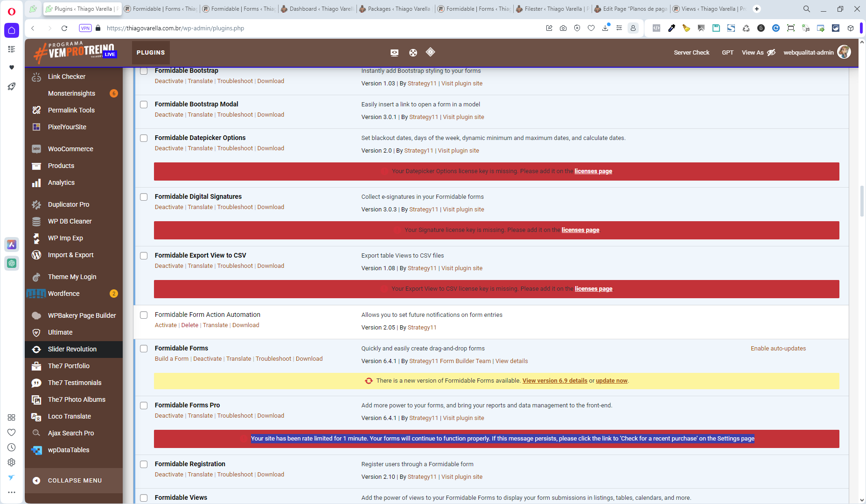Click the Analytics bar chart icon
This screenshot has height=504, width=866.
tap(36, 183)
